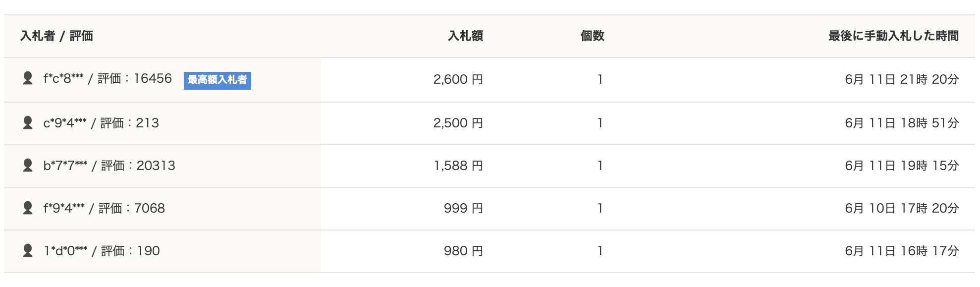980x287 pixels.
Task: Click user icon beside bidder f*9*4***
Action: tap(28, 208)
